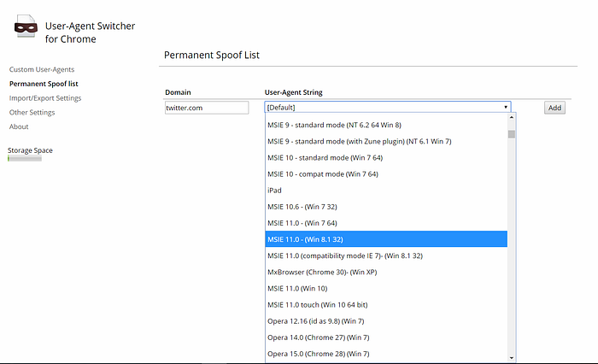Click the dropdown list scrollbar thumb
Viewport: 598px width, 364px height.
(x=512, y=134)
